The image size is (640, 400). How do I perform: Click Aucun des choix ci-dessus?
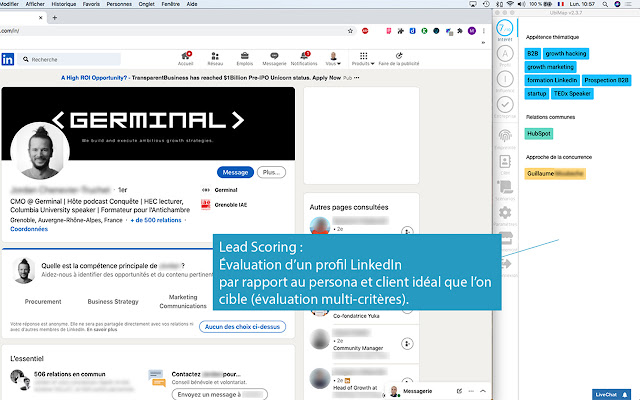(x=242, y=327)
